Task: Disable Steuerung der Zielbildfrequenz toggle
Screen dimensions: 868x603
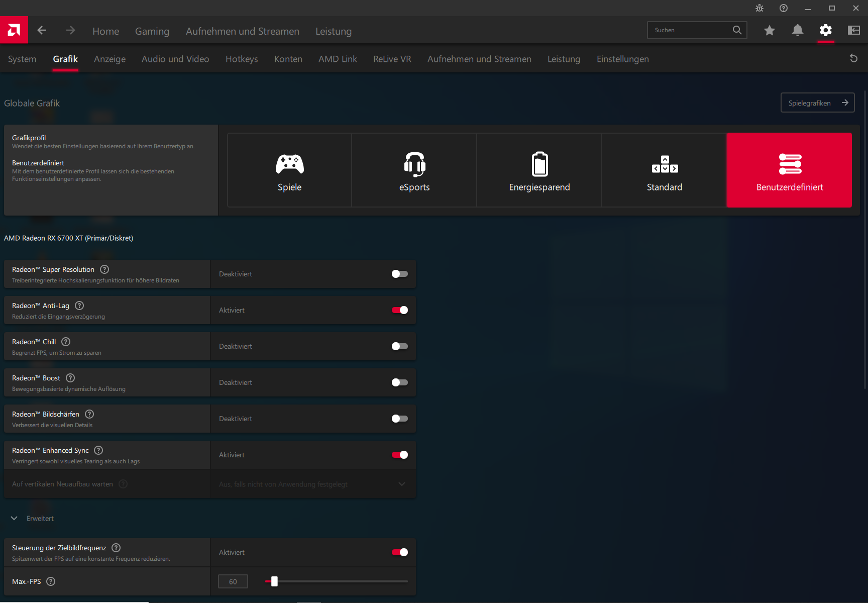Action: click(x=400, y=552)
